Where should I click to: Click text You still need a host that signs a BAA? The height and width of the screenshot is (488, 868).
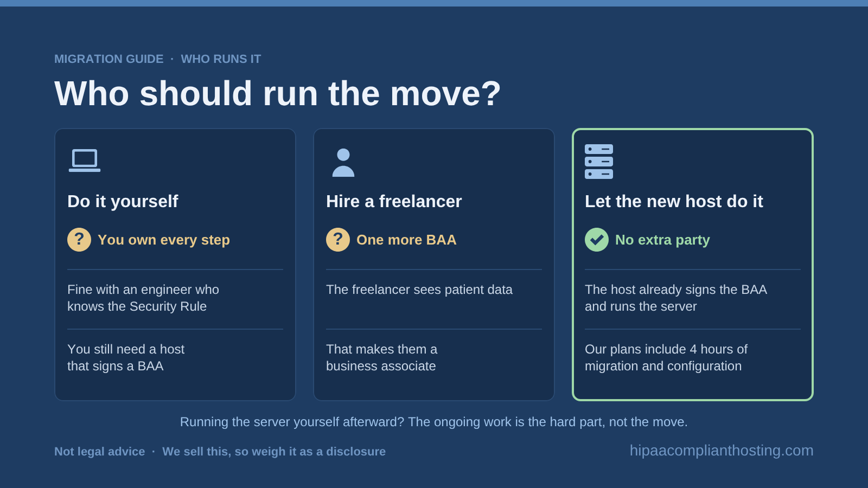click(x=126, y=358)
